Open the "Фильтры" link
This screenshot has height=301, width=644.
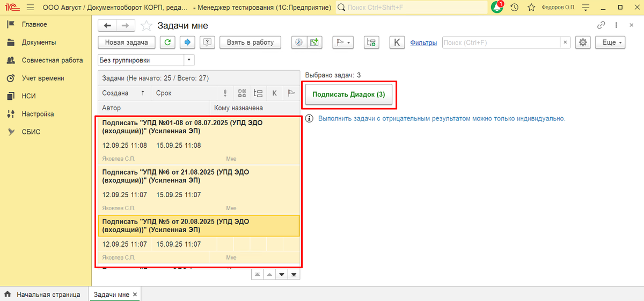[423, 42]
